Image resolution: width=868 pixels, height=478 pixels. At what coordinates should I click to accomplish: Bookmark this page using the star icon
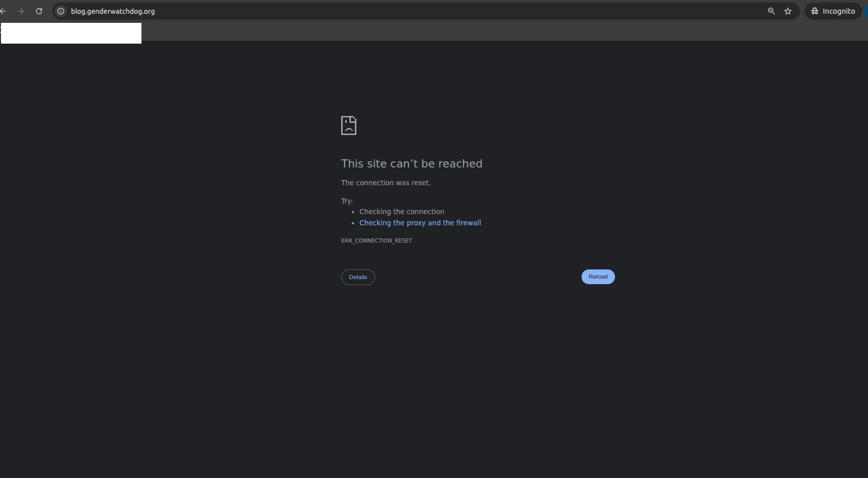[x=787, y=11]
